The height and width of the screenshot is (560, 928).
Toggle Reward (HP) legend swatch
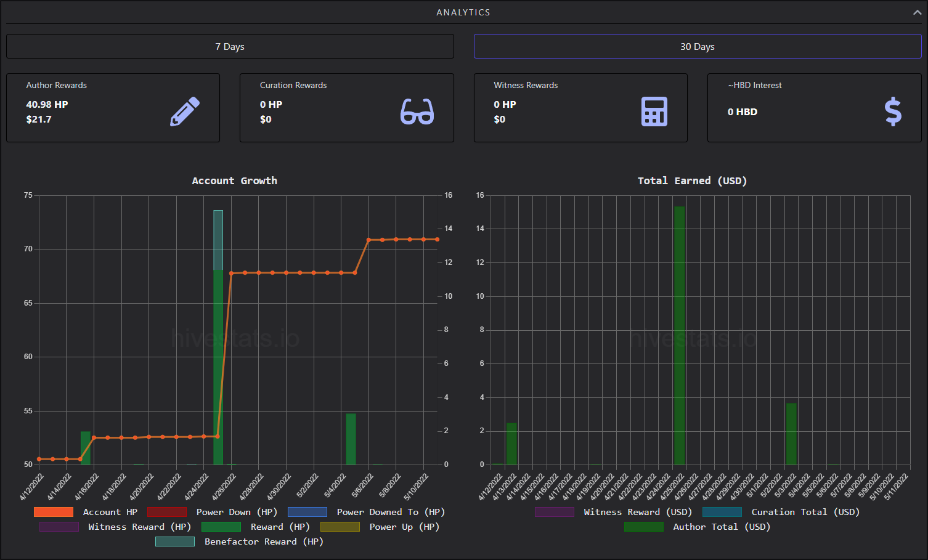pyautogui.click(x=221, y=527)
